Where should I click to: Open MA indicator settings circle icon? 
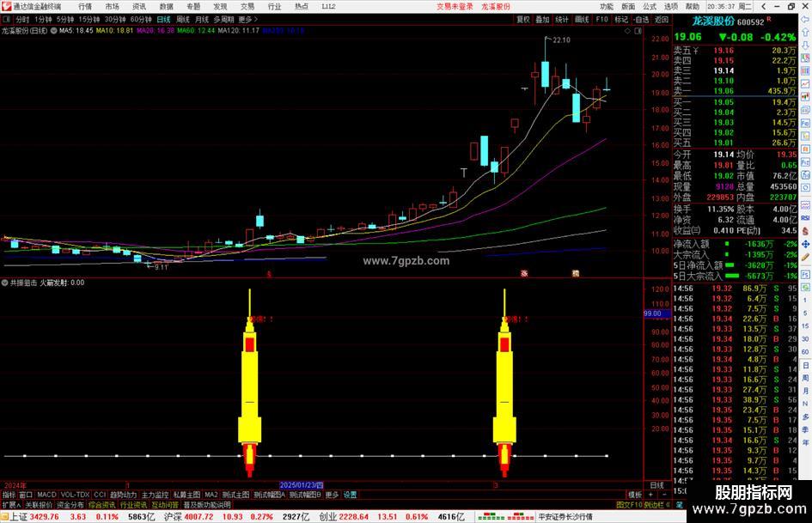point(53,31)
